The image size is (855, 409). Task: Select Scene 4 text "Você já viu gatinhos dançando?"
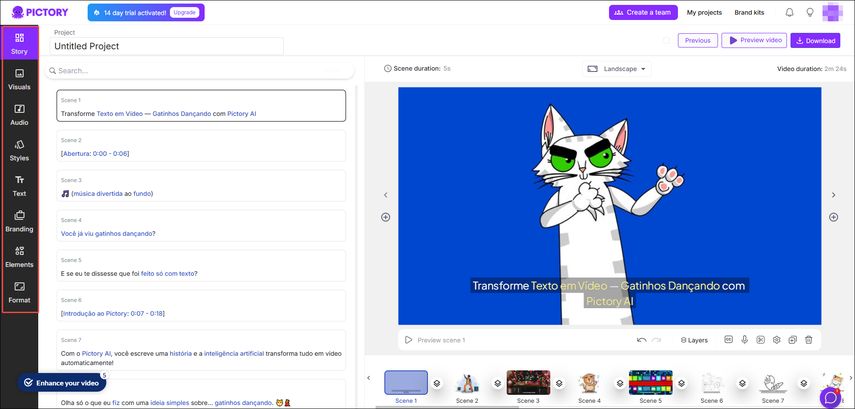pos(108,233)
